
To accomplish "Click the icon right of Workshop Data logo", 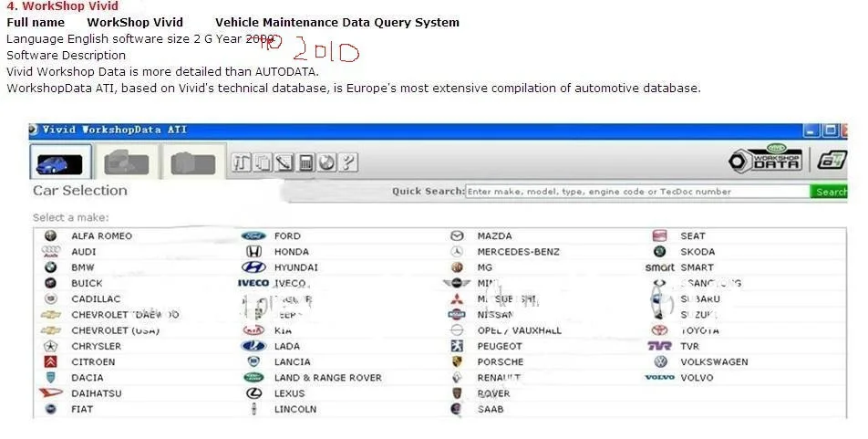I will (x=832, y=161).
